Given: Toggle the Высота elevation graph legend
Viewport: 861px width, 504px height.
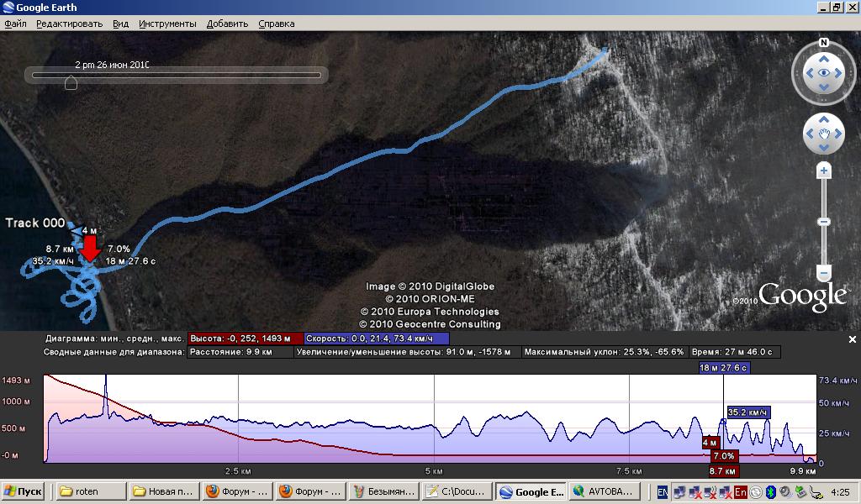Looking at the screenshot, I should click(246, 339).
